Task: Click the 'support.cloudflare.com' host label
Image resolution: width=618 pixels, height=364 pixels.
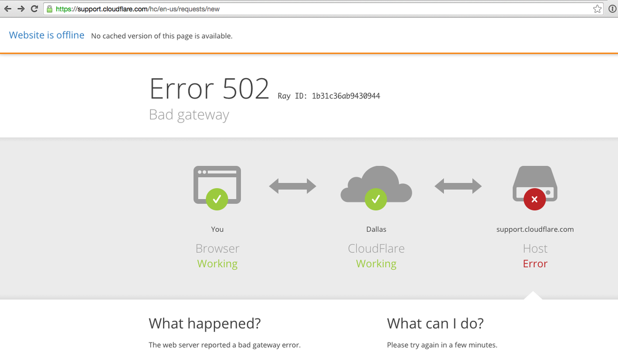Action: 535,229
